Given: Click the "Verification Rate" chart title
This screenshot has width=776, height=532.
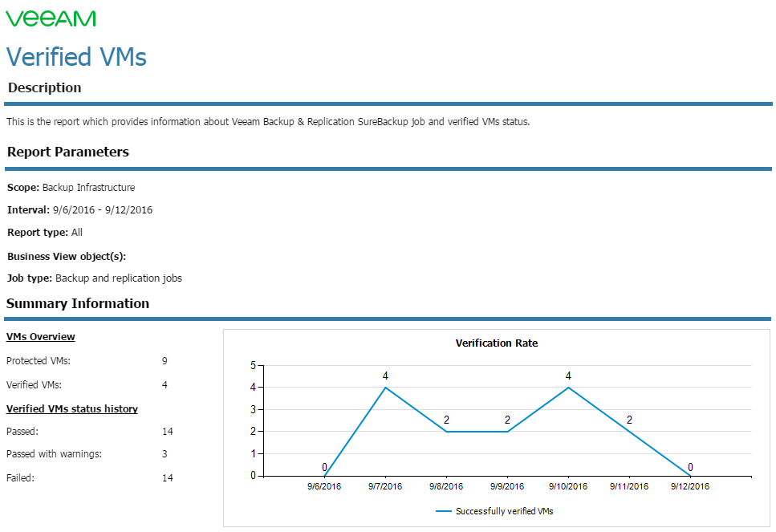Looking at the screenshot, I should 497,343.
